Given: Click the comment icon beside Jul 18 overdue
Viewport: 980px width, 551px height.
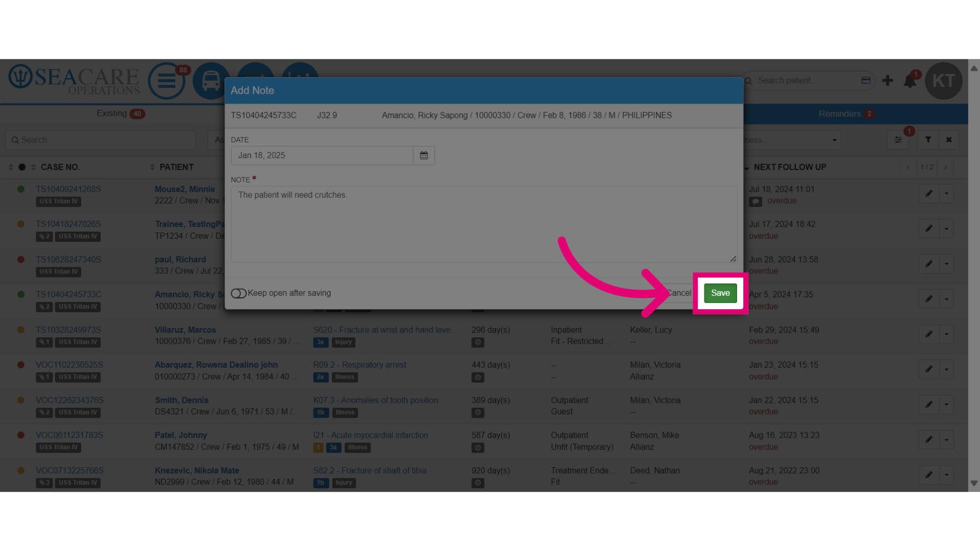Looking at the screenshot, I should (x=755, y=202).
